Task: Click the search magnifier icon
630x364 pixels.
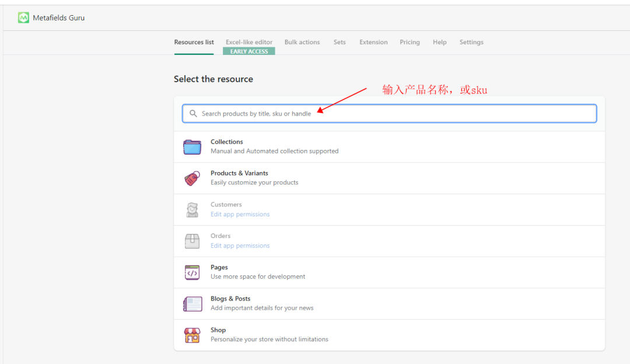Action: 193,114
